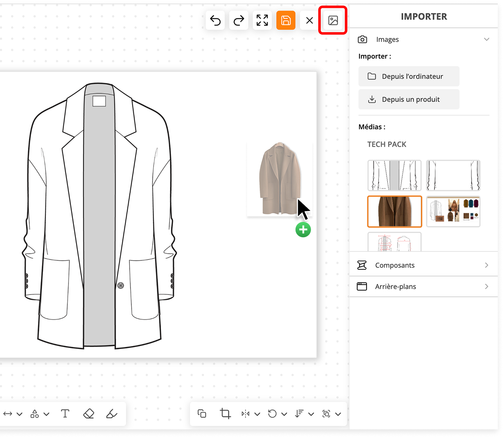The width and height of the screenshot is (504, 438).
Task: Collapse the Images section
Action: [x=486, y=40]
